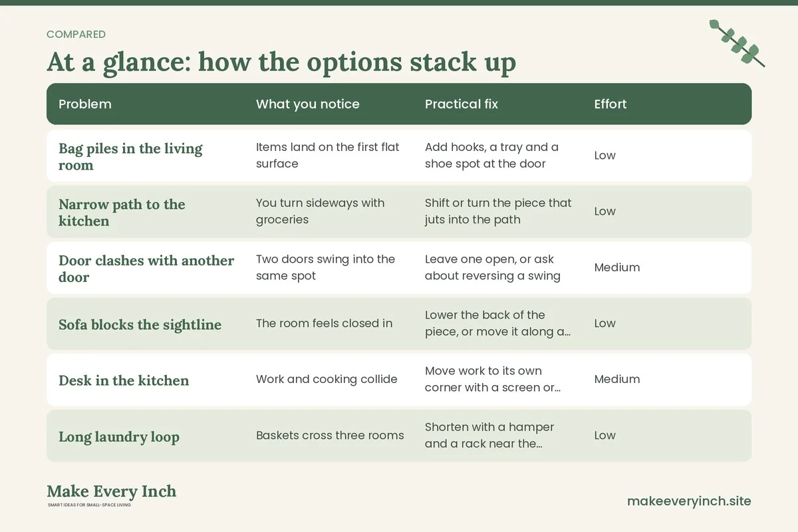
Task: Click Door clashes with another door title
Action: pos(146,268)
